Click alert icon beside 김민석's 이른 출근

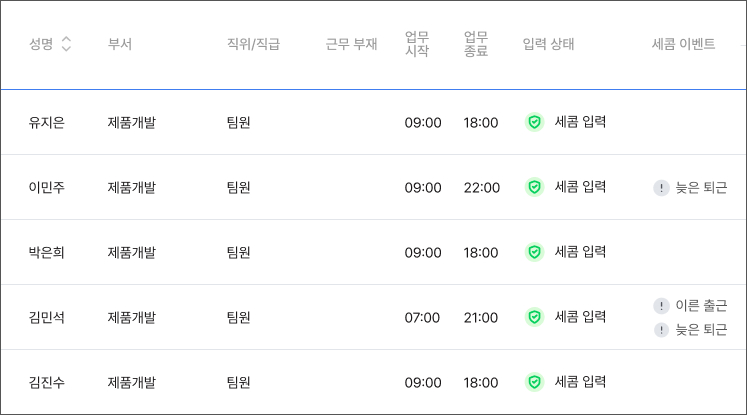pos(661,305)
